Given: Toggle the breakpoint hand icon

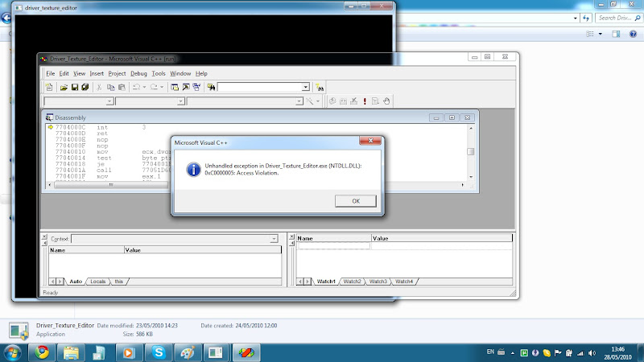Looking at the screenshot, I should point(386,101).
